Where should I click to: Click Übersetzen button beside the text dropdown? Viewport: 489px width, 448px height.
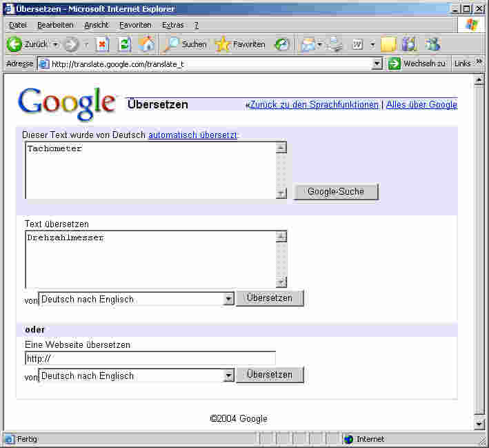pyautogui.click(x=270, y=298)
